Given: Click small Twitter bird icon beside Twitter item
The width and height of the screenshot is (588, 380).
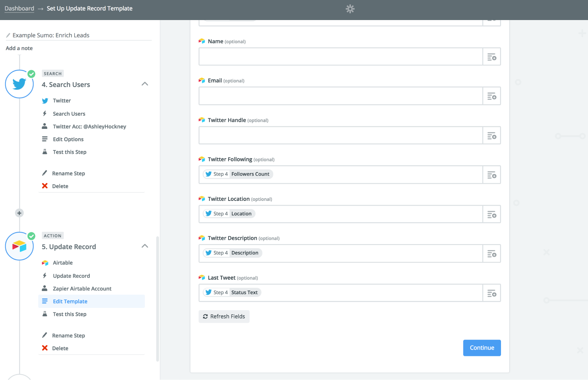Looking at the screenshot, I should pyautogui.click(x=45, y=101).
